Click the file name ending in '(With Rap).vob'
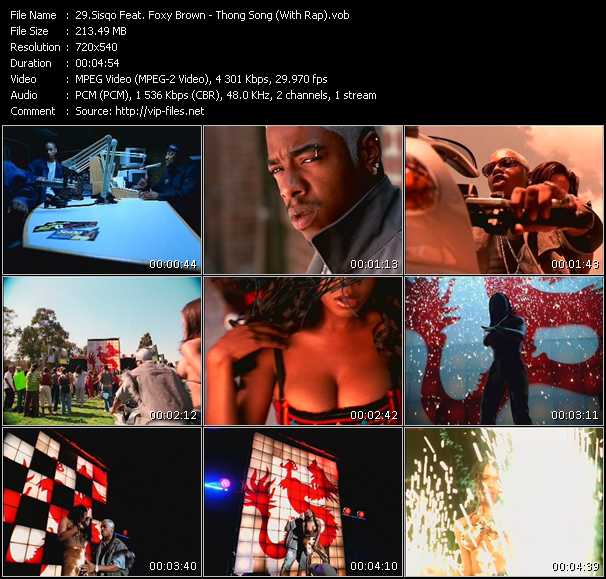Image resolution: width=606 pixels, height=579 pixels. coord(212,15)
